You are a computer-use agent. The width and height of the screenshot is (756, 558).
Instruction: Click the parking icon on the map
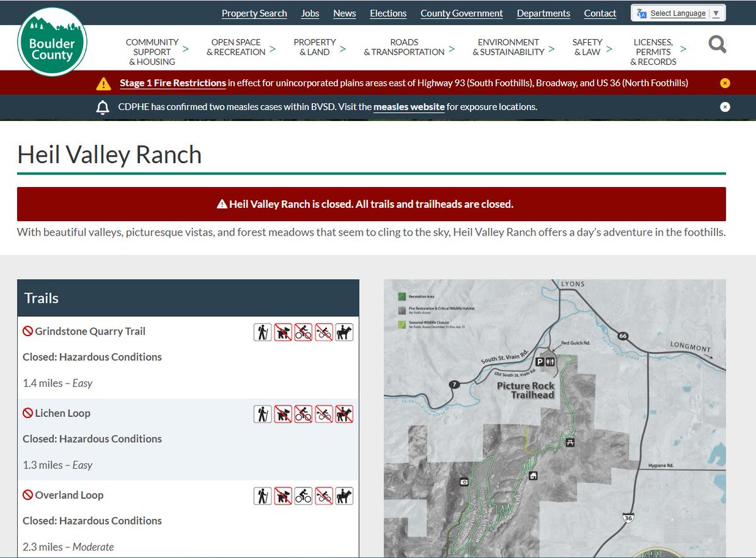pos(539,362)
